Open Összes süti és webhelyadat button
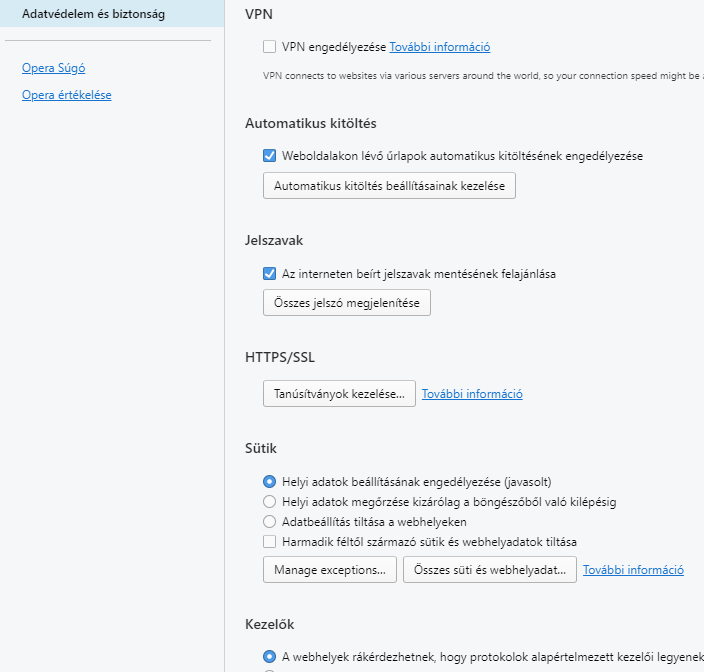 tap(489, 570)
